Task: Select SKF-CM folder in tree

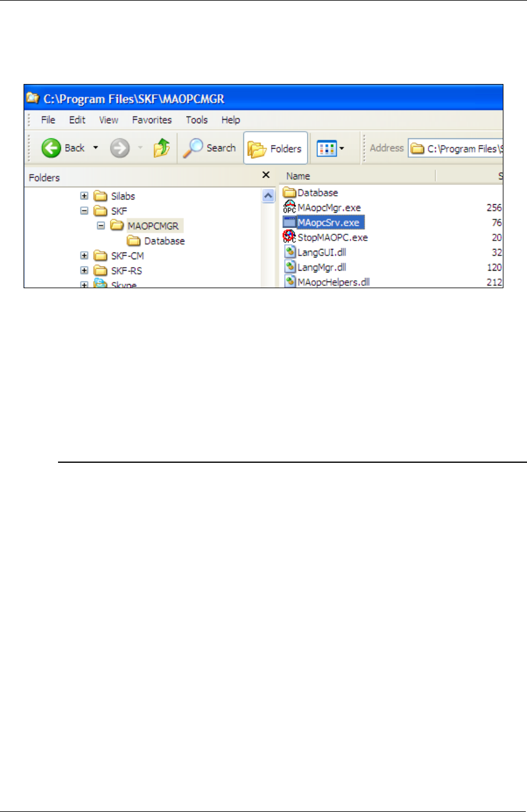Action: click(x=118, y=256)
